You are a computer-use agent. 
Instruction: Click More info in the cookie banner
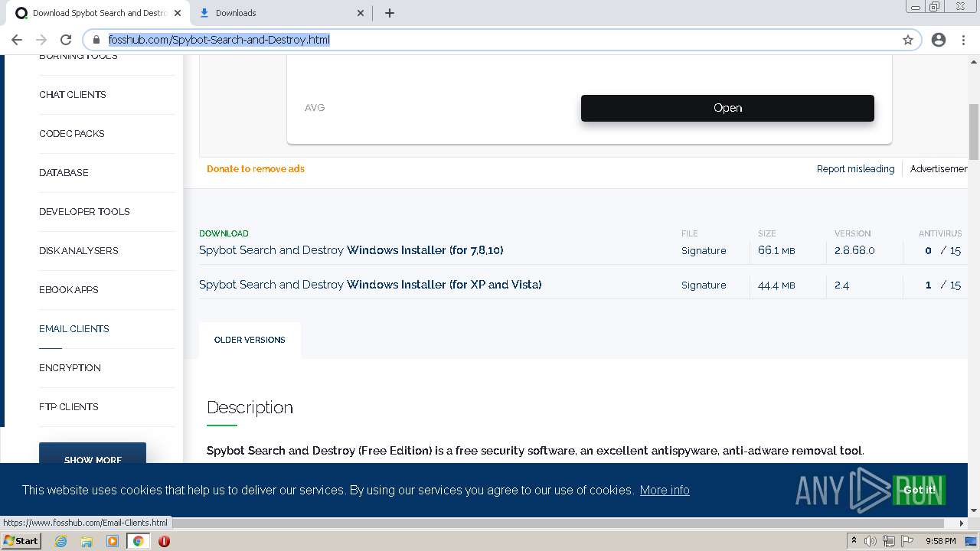[665, 491]
